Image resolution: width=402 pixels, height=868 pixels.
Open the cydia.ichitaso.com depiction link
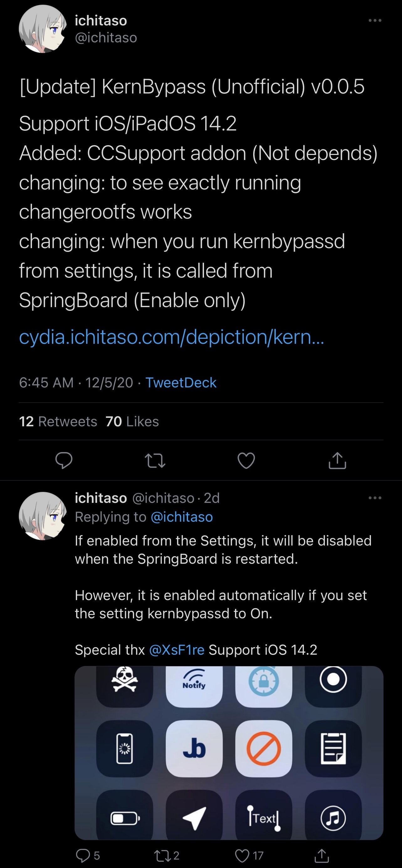click(x=172, y=337)
